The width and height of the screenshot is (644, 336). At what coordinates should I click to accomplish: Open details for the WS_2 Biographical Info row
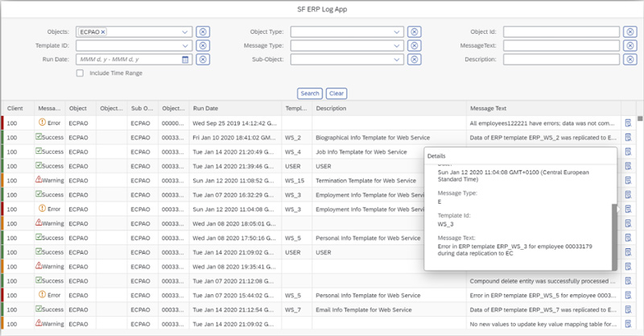[x=628, y=137]
